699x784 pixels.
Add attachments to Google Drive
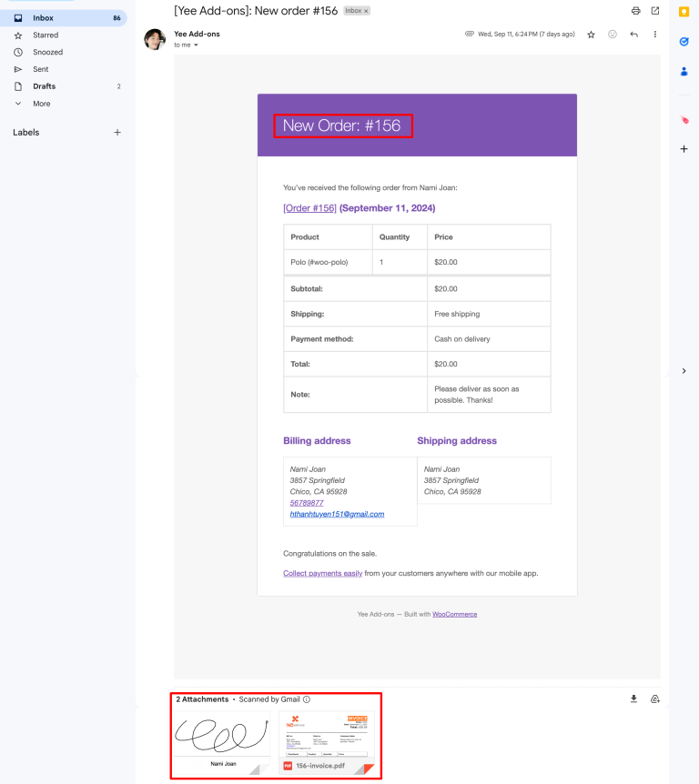655,698
